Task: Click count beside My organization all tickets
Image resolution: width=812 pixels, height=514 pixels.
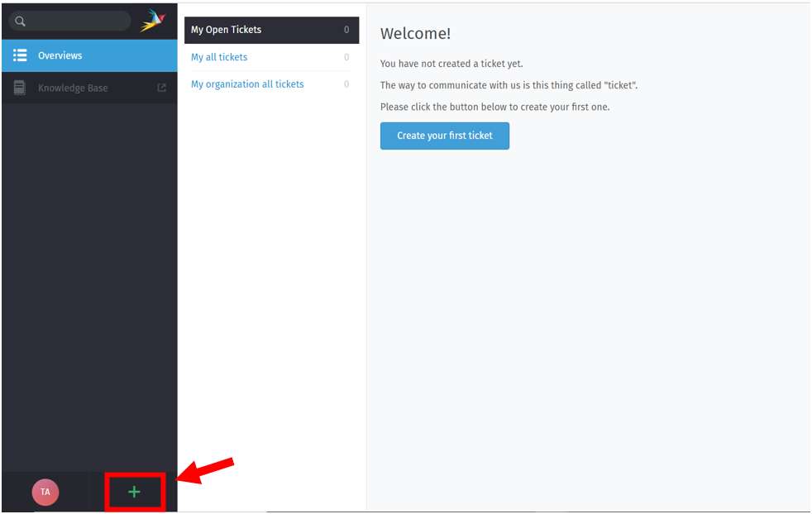Action: coord(346,83)
